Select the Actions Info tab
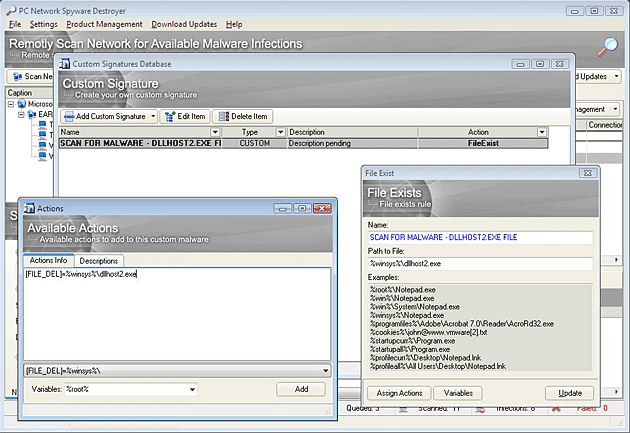630x433 pixels. 48,261
